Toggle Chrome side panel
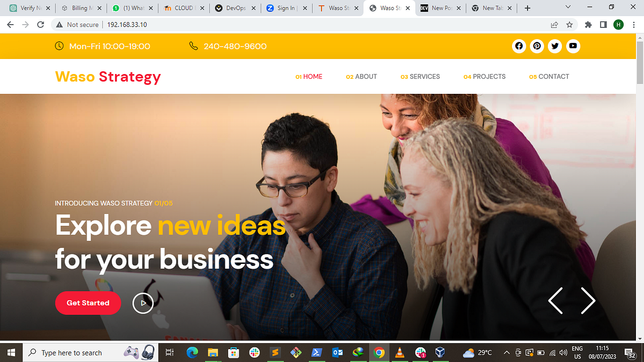 [603, 25]
